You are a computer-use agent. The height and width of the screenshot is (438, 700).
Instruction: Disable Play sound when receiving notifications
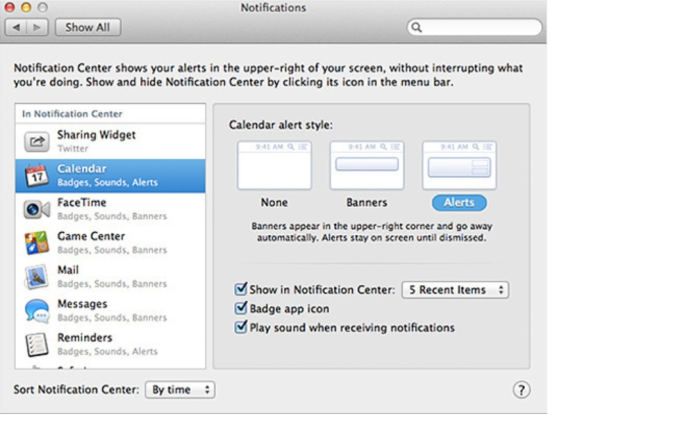click(241, 327)
